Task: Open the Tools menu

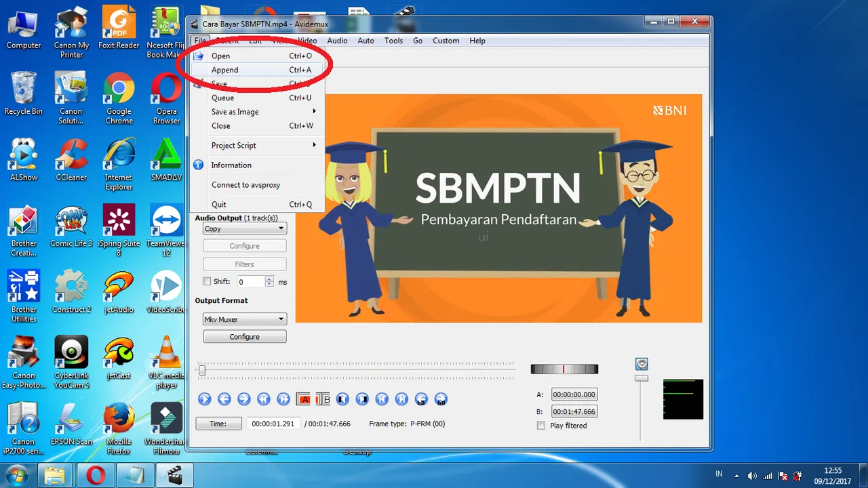Action: (x=393, y=41)
